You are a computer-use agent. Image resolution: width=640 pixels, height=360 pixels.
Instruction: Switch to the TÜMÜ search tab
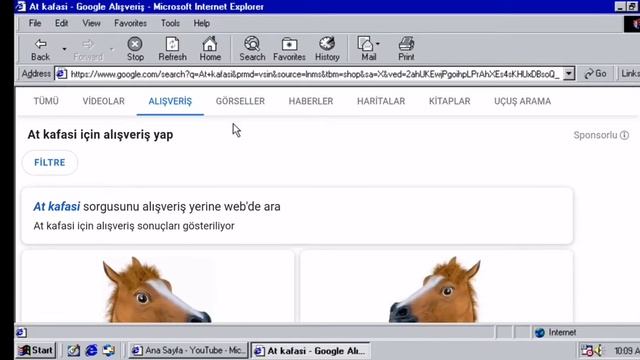pyautogui.click(x=46, y=101)
